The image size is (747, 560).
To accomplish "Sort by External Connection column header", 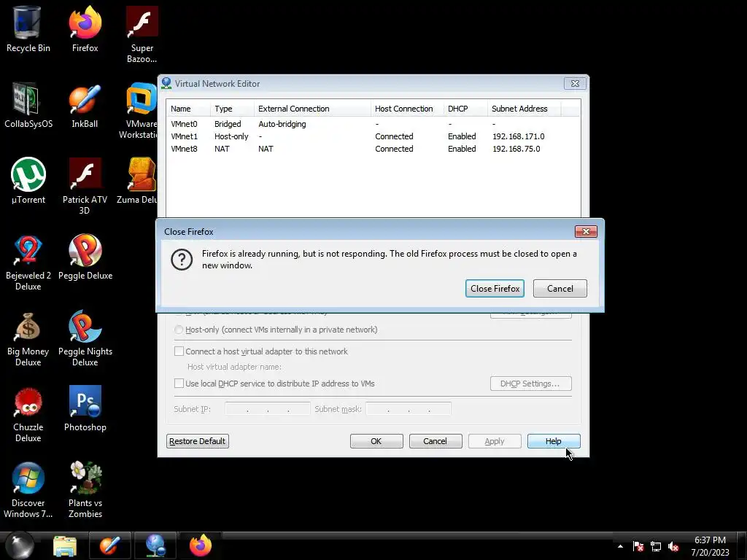I will pos(312,109).
